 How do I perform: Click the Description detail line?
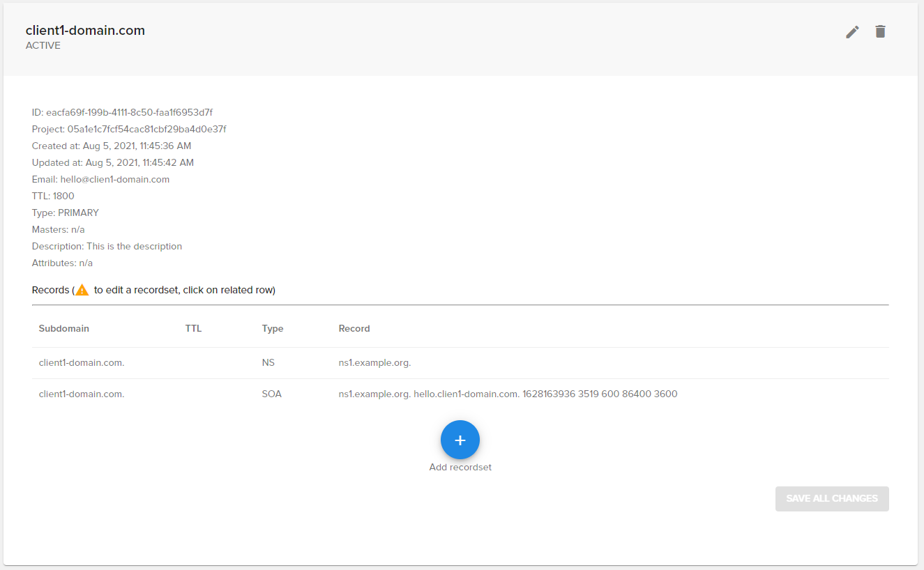click(107, 246)
